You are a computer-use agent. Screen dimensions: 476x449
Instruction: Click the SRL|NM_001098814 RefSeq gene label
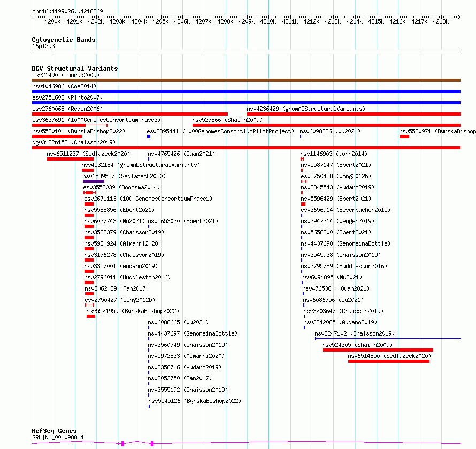point(58,437)
